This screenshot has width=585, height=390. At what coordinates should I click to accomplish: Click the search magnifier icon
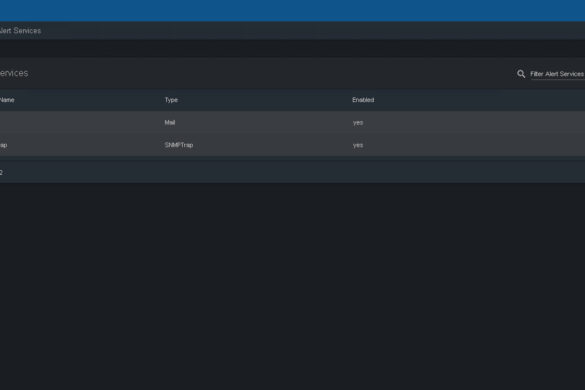click(x=521, y=74)
